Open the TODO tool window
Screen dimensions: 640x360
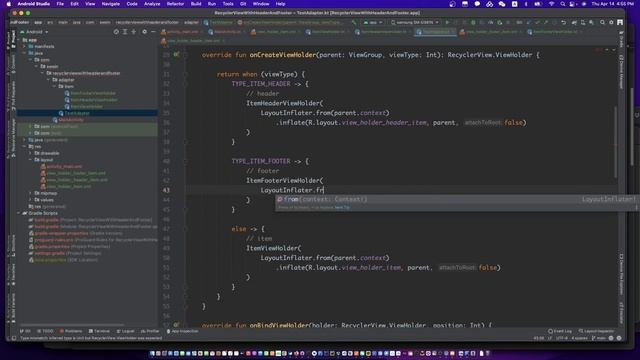[45, 331]
